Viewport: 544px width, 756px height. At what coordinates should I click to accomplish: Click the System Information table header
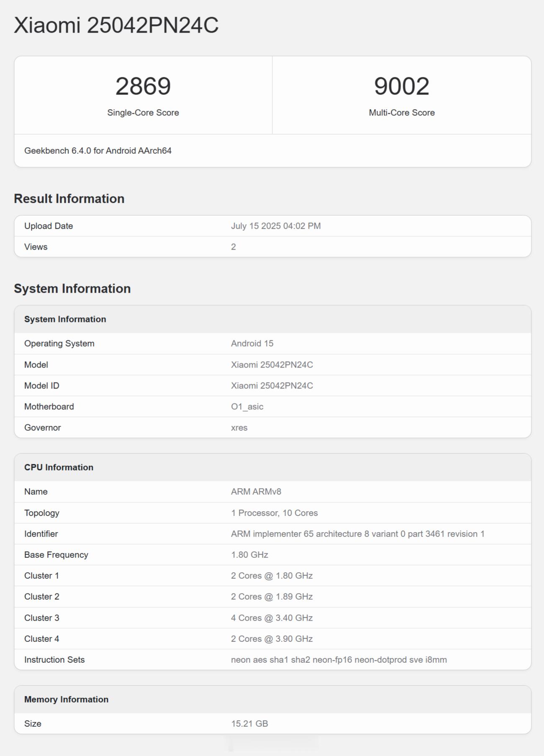[x=65, y=319]
